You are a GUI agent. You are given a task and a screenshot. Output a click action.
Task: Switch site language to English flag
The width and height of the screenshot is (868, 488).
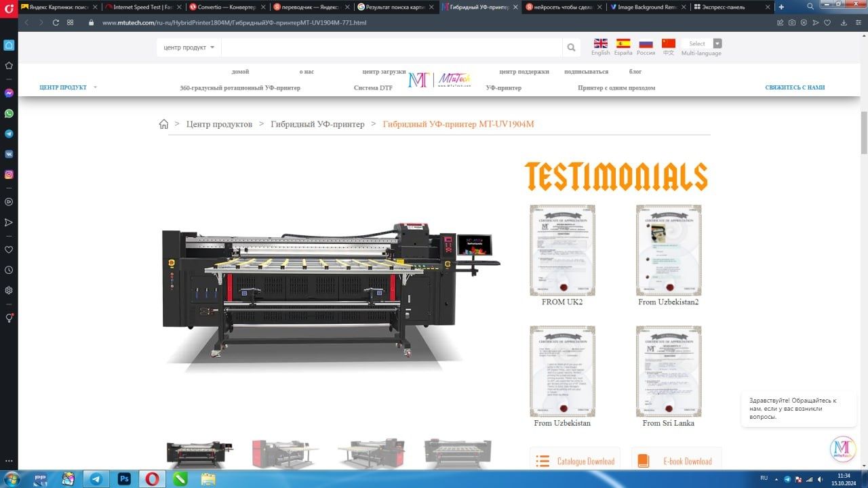[601, 43]
